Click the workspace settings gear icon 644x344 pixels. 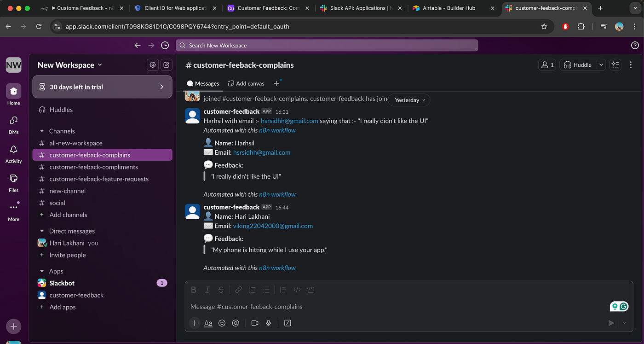click(x=153, y=65)
